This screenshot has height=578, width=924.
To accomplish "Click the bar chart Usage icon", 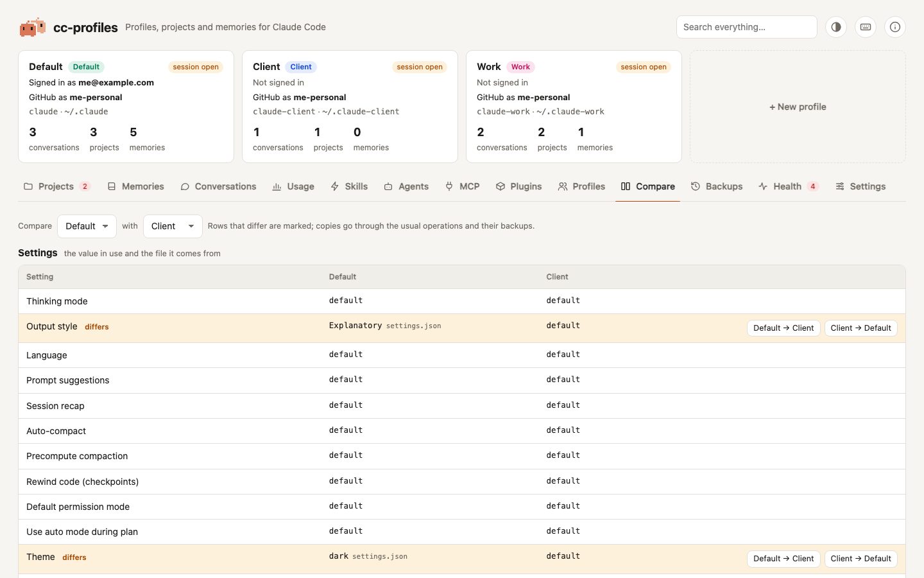I will 277,186.
